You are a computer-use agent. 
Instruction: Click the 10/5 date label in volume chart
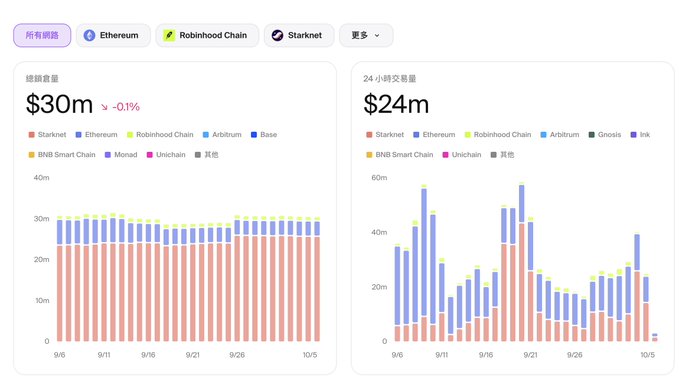click(647, 355)
